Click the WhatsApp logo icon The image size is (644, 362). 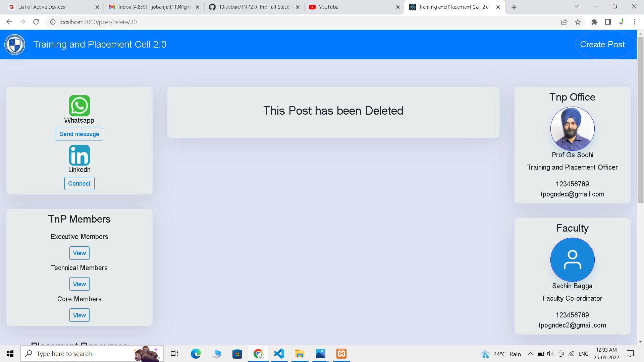[x=79, y=106]
